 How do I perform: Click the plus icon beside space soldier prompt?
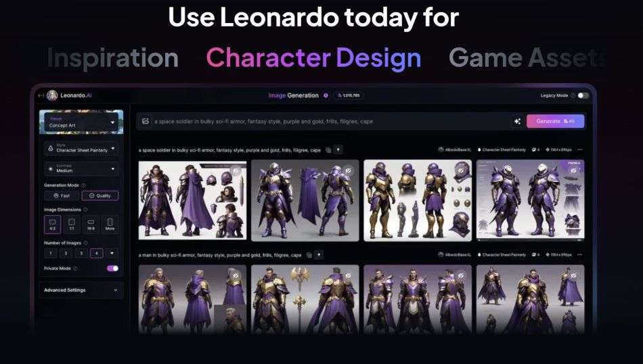pyautogui.click(x=338, y=150)
